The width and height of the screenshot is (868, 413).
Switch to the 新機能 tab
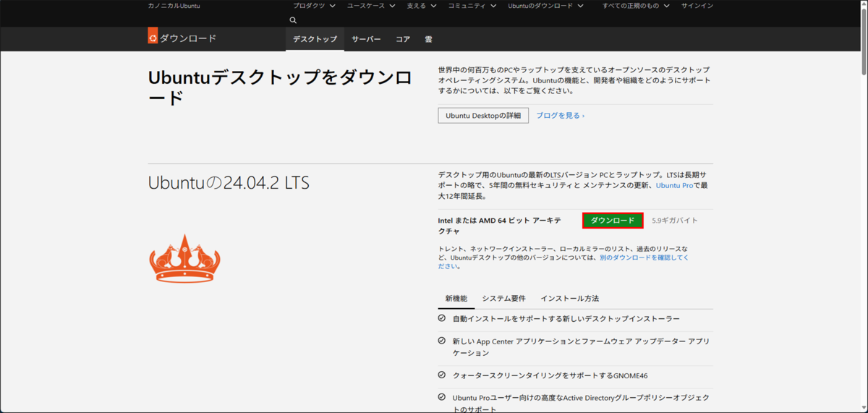pos(456,299)
